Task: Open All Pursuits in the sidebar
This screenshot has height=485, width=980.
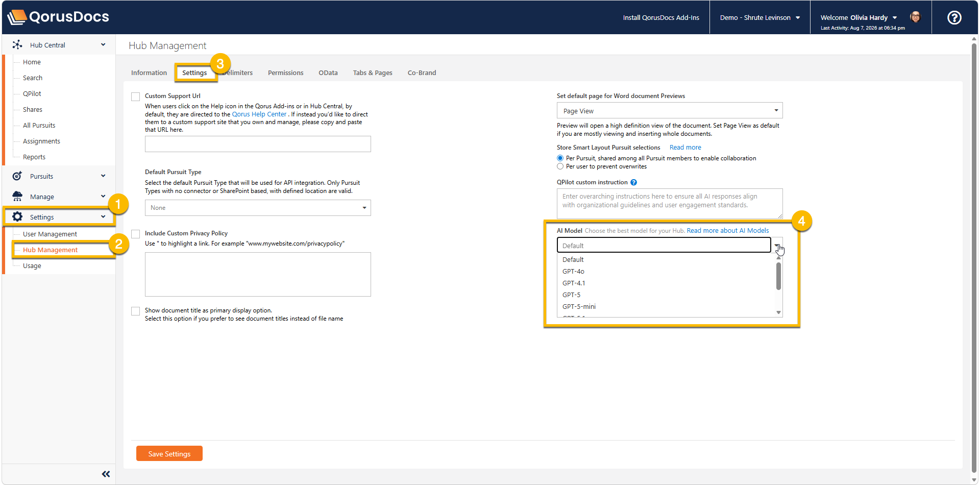Action: pyautogui.click(x=39, y=125)
